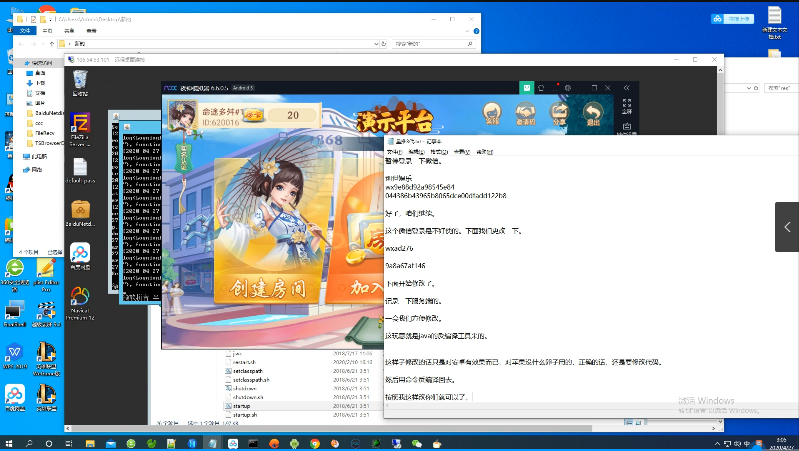Go up one folder in Explorer
799x451 pixels.
tap(51, 44)
